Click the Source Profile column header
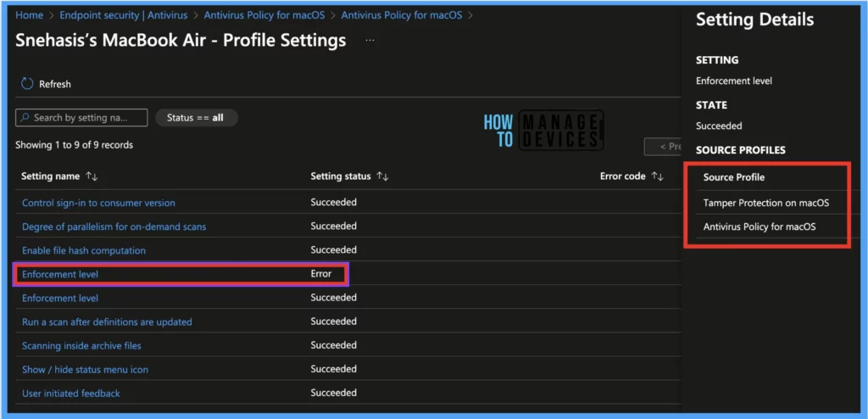This screenshot has width=868, height=419. [x=734, y=177]
